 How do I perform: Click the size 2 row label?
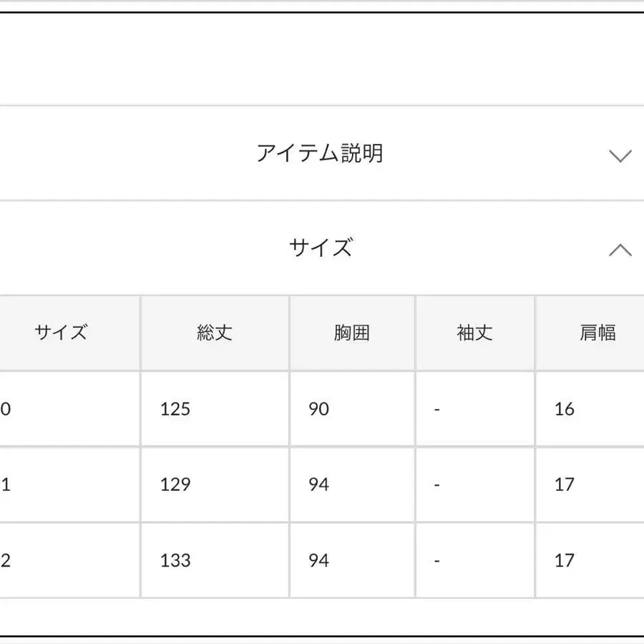tap(4, 561)
